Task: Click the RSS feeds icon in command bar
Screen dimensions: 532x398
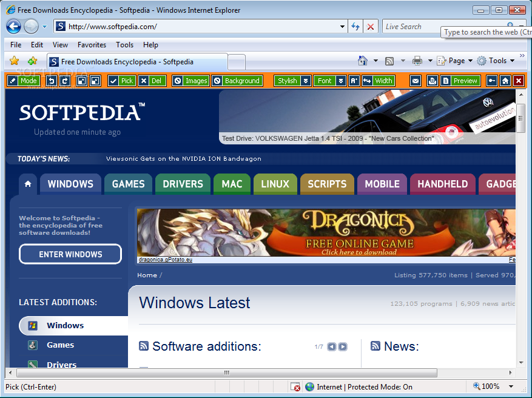Action: click(x=389, y=61)
